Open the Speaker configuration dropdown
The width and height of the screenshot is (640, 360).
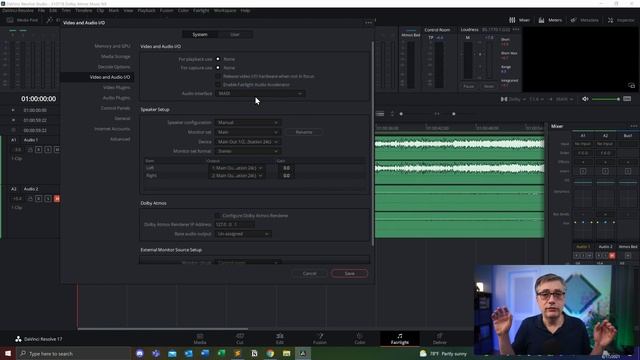point(248,122)
